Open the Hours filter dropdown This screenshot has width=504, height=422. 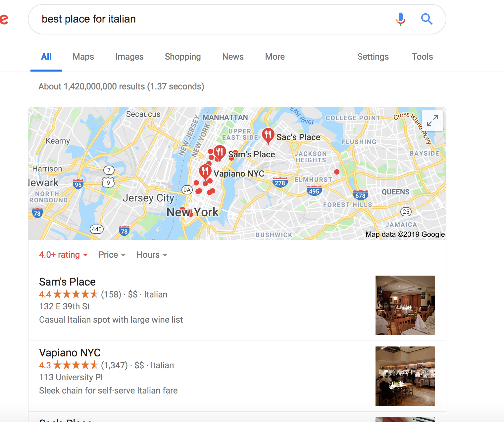pos(152,255)
